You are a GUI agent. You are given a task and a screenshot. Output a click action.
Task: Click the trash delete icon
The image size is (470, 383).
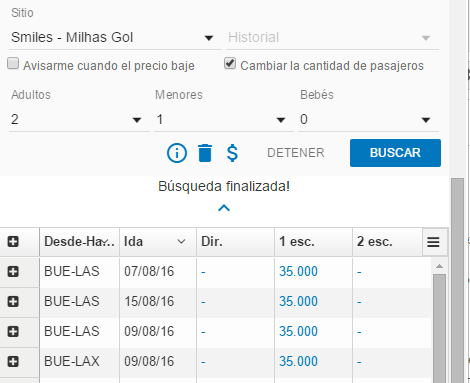pos(205,153)
